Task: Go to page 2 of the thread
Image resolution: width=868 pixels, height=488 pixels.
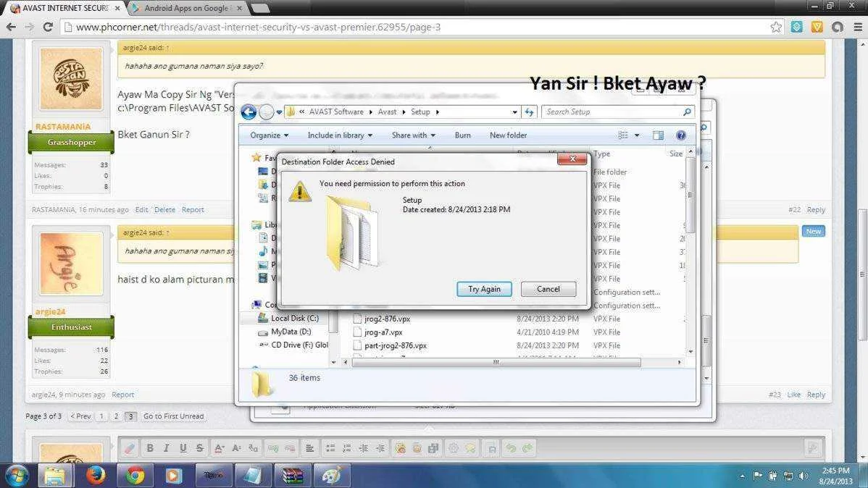Action: (x=116, y=416)
